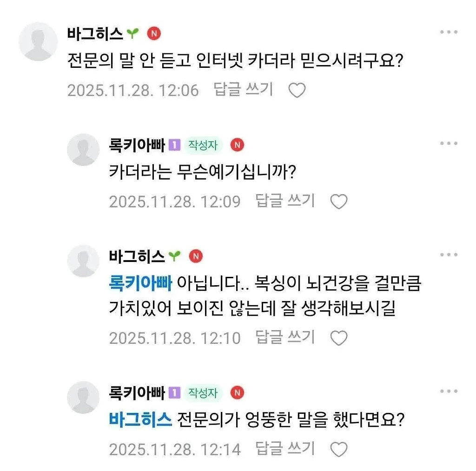Toggle the heart on 록키아빠's 12:09 reply
Image resolution: width=476 pixels, height=471 pixels.
[339, 202]
